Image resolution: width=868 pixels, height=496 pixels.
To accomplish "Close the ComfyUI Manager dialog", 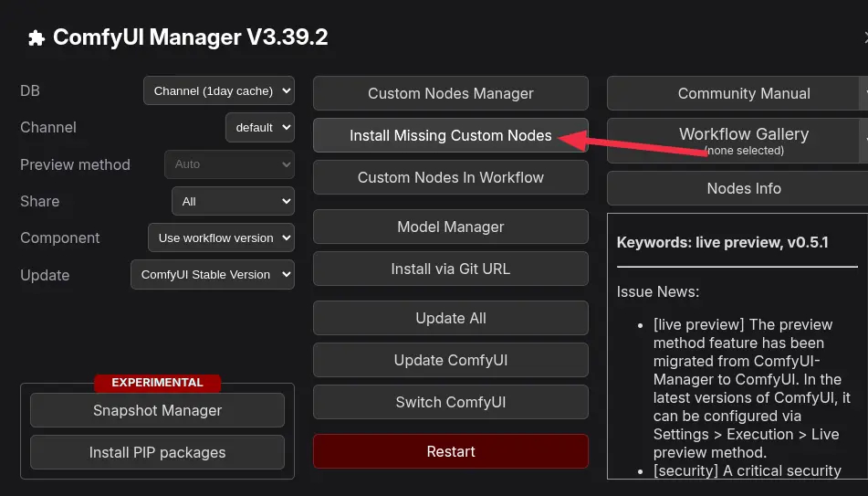I will coord(863,38).
